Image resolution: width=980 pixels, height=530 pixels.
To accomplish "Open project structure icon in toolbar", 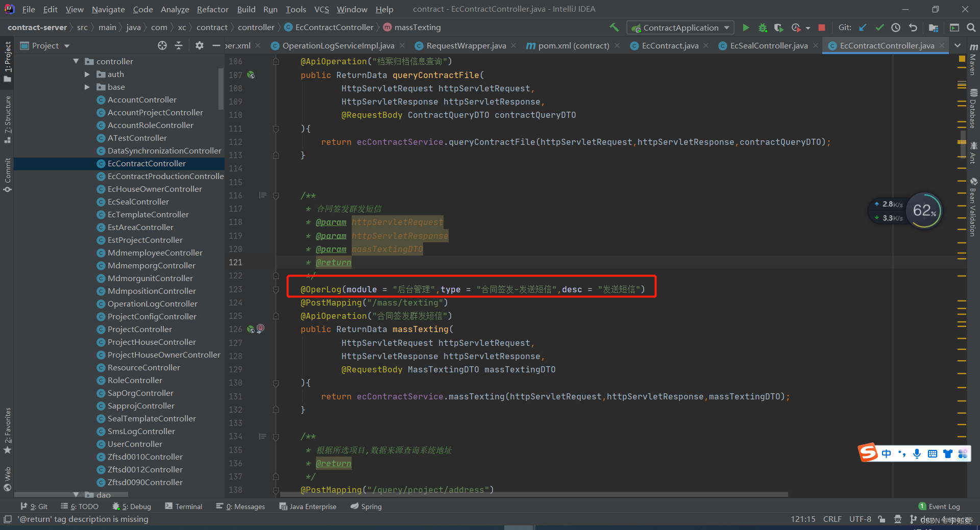I will tap(934, 28).
